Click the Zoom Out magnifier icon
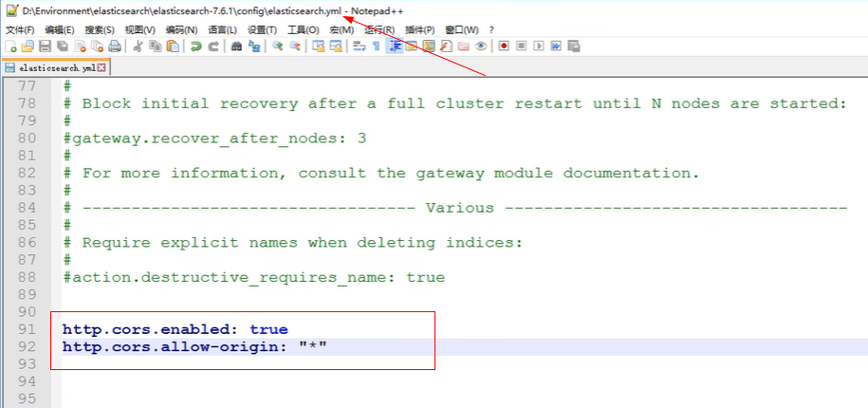The image size is (868, 408). (x=295, y=46)
